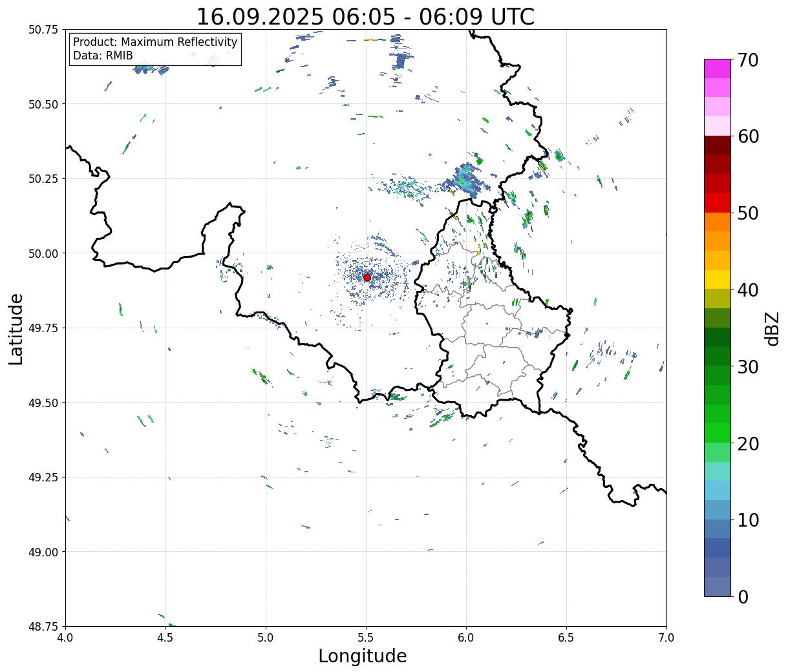The width and height of the screenshot is (788, 672).
Task: Click the longitude tick label 7.0
Action: point(666,638)
